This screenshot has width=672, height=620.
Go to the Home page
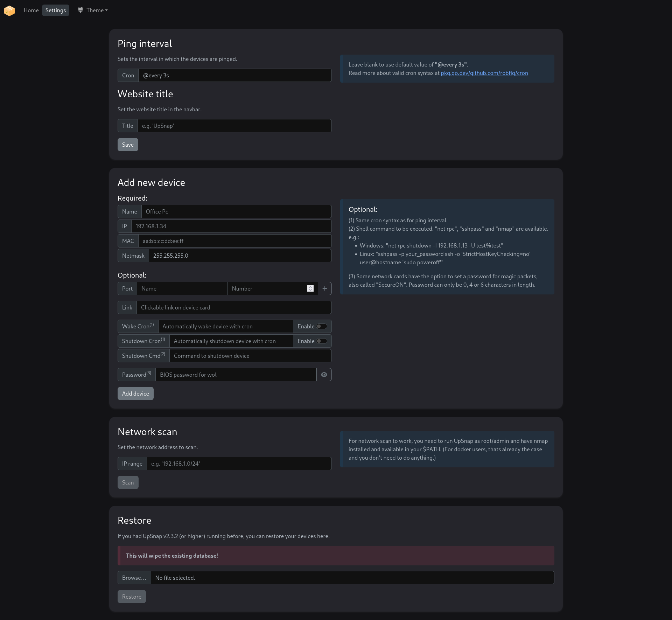pyautogui.click(x=31, y=10)
